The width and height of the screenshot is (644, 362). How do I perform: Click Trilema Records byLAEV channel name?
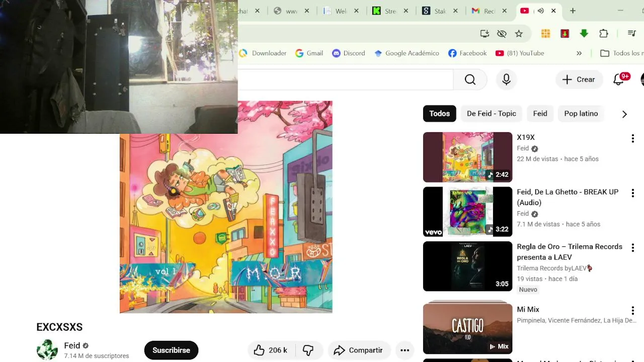[554, 268]
